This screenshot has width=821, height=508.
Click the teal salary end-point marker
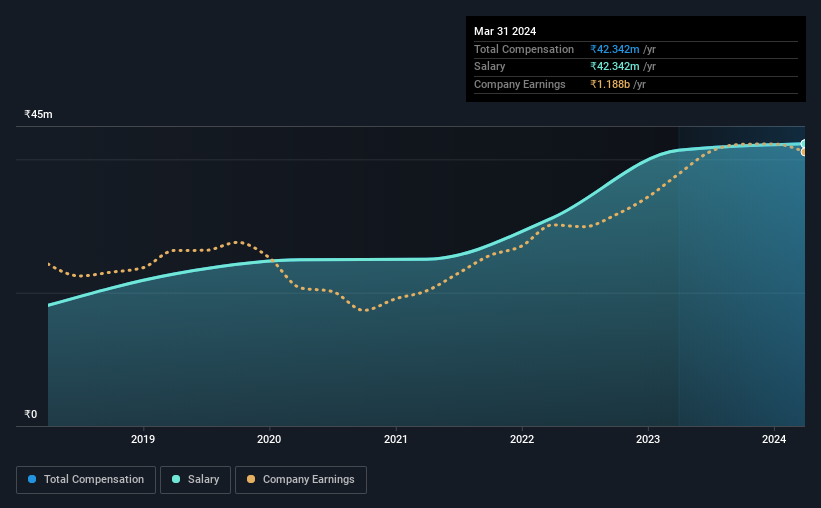tap(803, 143)
